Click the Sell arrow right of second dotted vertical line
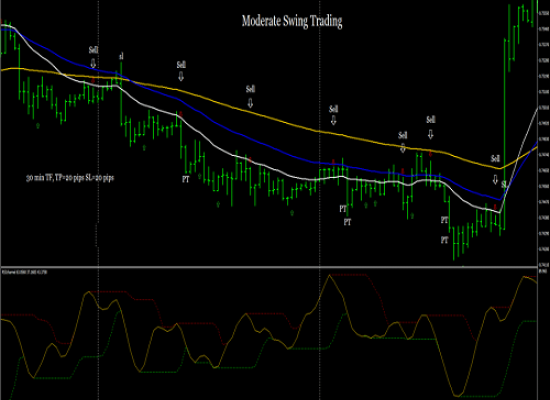The width and height of the screenshot is (550, 400). click(x=334, y=120)
